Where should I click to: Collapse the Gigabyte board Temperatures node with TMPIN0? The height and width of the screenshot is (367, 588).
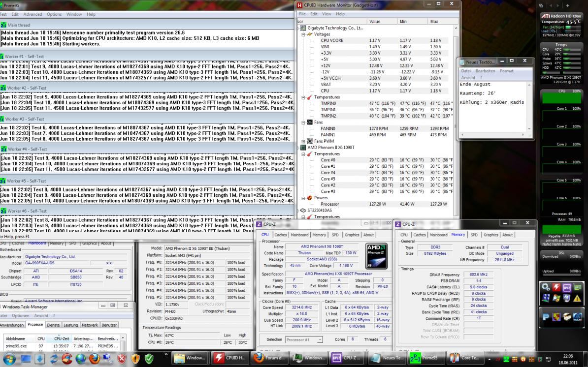(303, 97)
